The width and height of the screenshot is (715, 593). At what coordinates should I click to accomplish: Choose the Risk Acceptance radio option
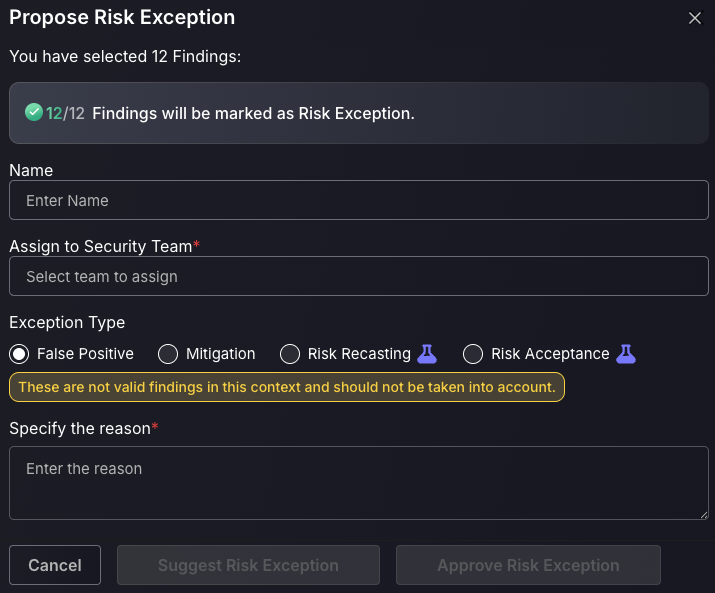(473, 354)
